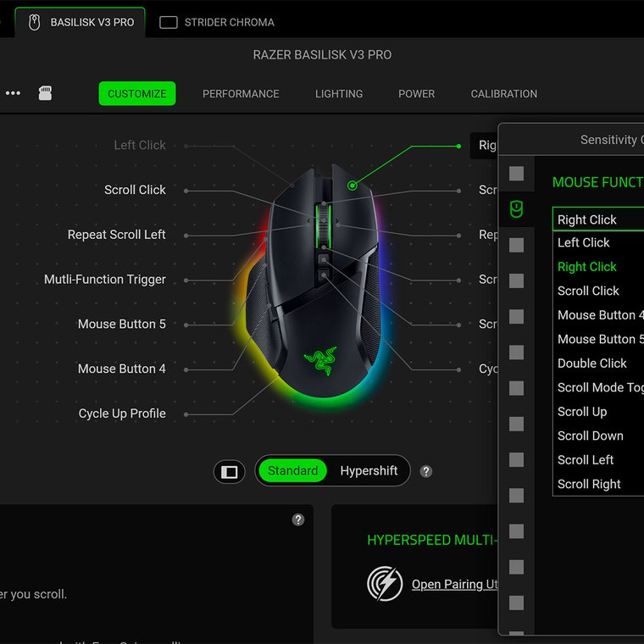Image resolution: width=644 pixels, height=644 pixels.
Task: Open the BASILISK V3 PRO device tab
Action: pyautogui.click(x=80, y=22)
